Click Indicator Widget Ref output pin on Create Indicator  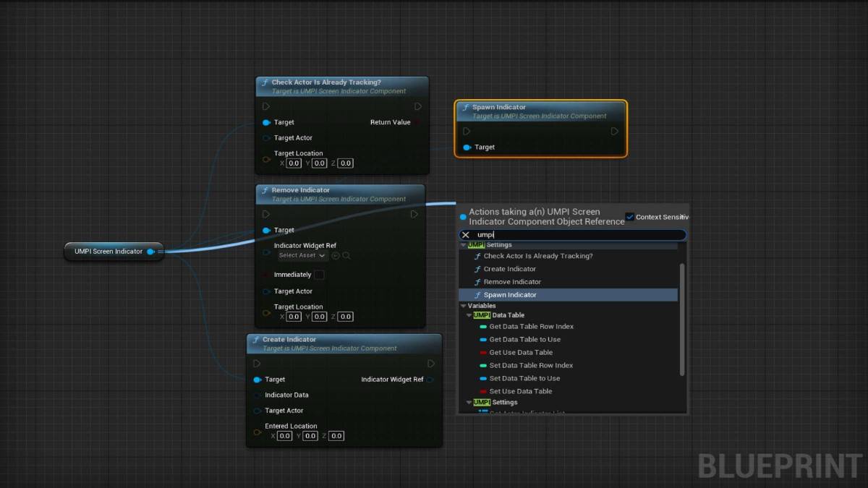(430, 380)
